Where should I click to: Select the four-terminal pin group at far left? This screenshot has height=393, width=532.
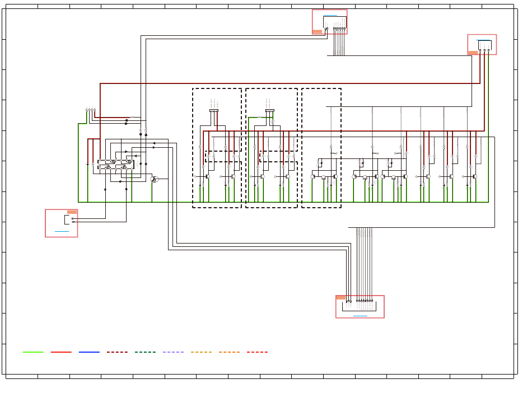(x=91, y=109)
